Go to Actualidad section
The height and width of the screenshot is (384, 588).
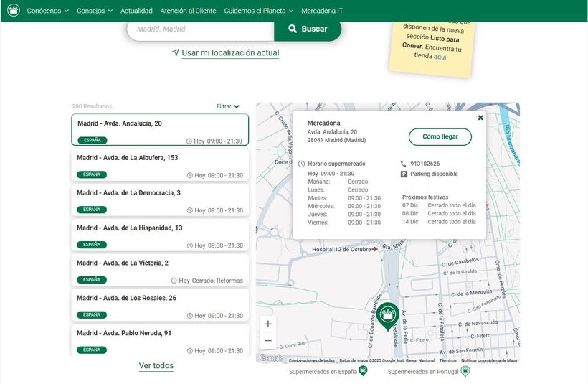coord(136,11)
